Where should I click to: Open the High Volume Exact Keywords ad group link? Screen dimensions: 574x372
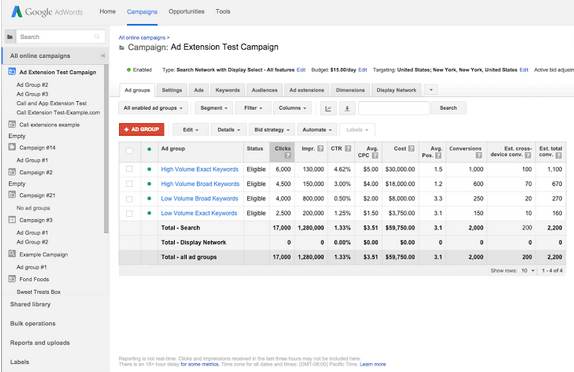[x=200, y=169]
